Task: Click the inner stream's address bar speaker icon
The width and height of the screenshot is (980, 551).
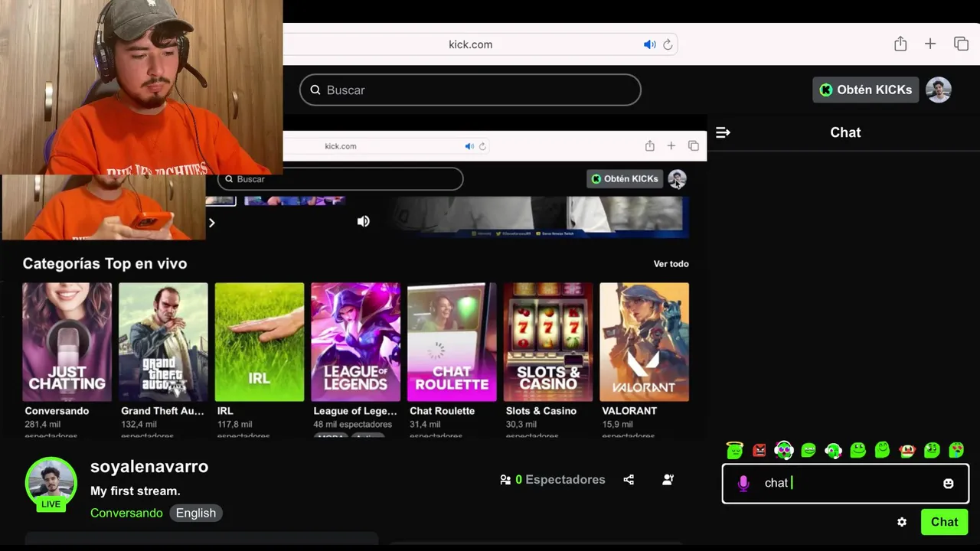Action: [x=469, y=146]
